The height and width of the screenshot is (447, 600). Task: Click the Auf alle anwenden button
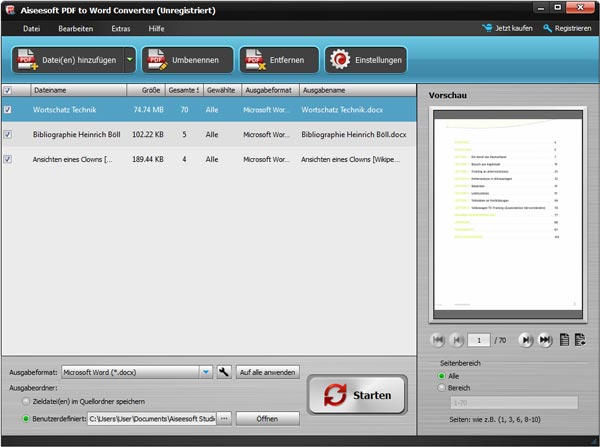click(267, 372)
